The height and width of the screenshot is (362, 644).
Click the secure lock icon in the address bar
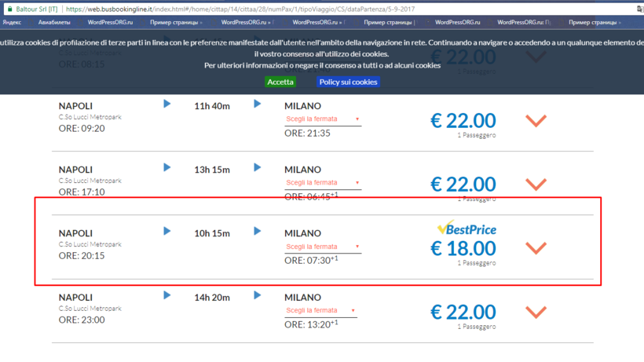point(9,9)
